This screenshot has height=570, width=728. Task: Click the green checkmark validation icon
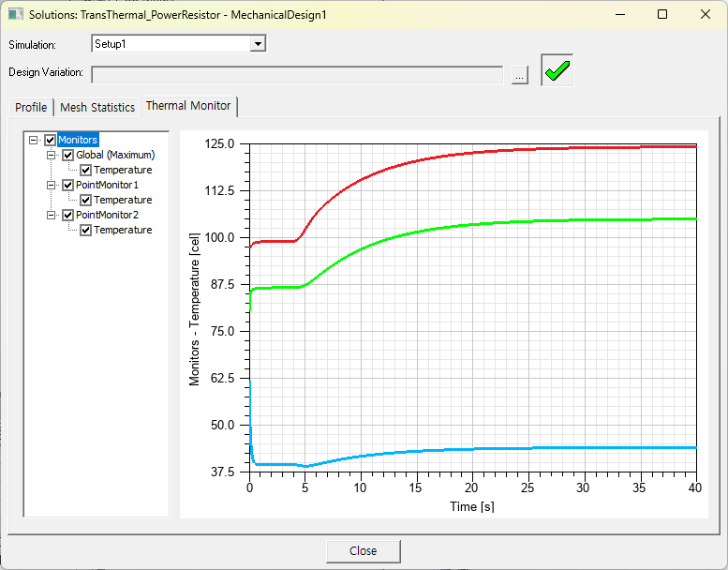point(557,70)
